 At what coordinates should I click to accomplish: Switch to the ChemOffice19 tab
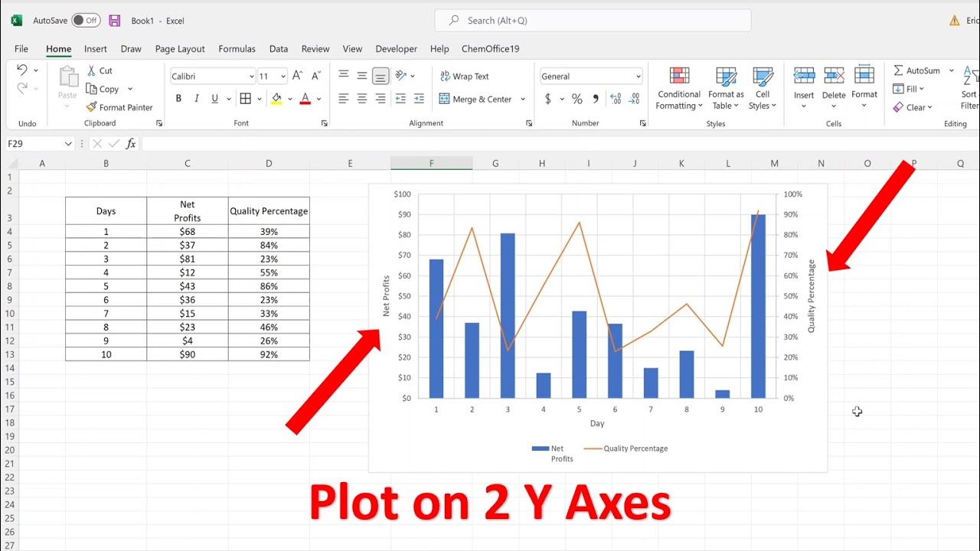tap(491, 48)
